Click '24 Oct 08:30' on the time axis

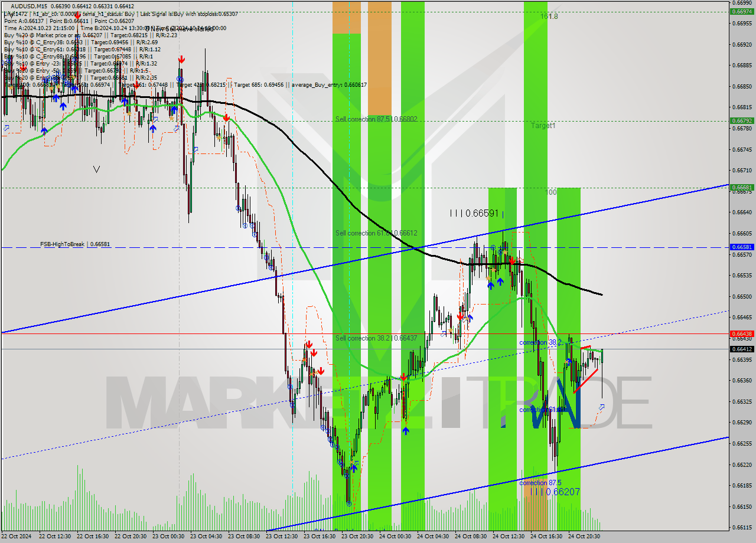tap(471, 537)
